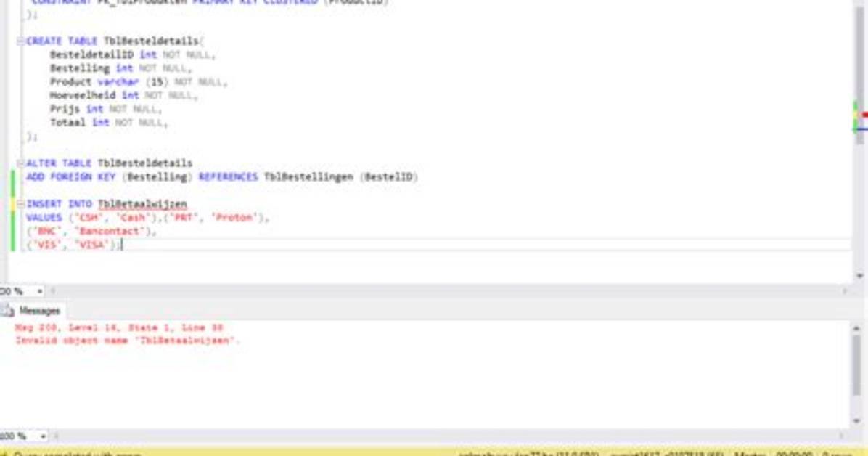Click the ('VIS', 'VISA') values row
868x456 pixels.
[x=73, y=245]
